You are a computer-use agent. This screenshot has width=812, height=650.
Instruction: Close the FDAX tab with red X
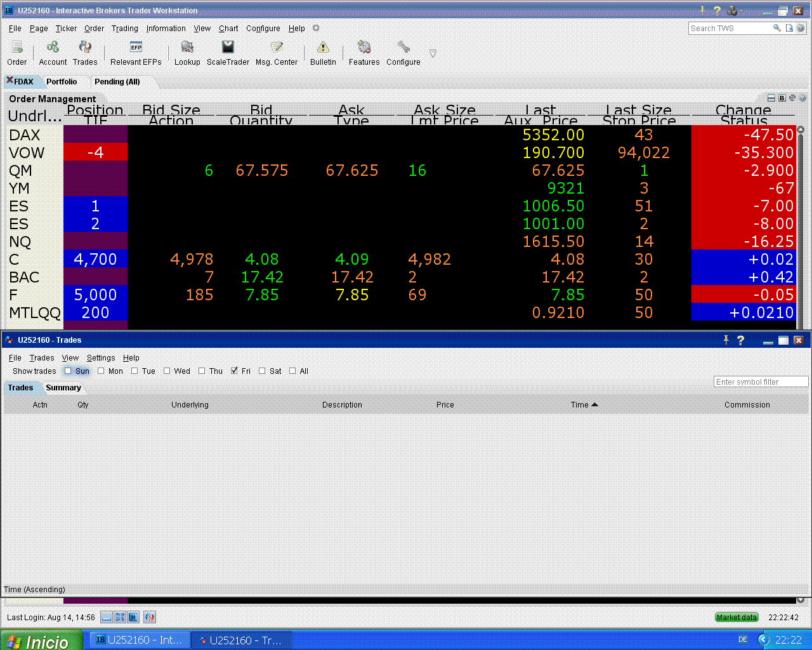pos(10,80)
